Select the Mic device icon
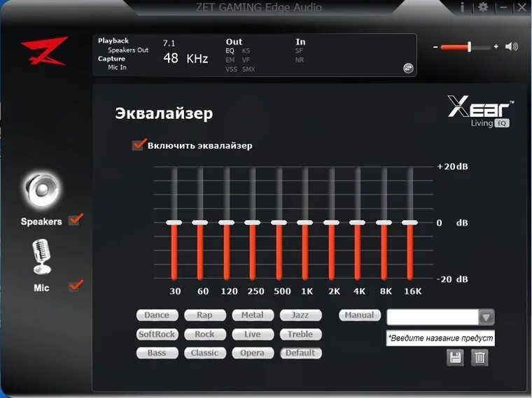 (x=42, y=257)
